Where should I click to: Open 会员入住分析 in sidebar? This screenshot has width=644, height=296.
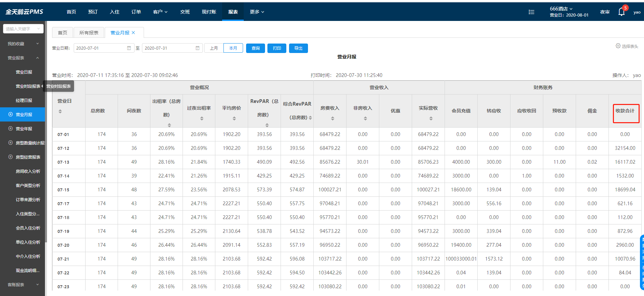[x=28, y=228]
